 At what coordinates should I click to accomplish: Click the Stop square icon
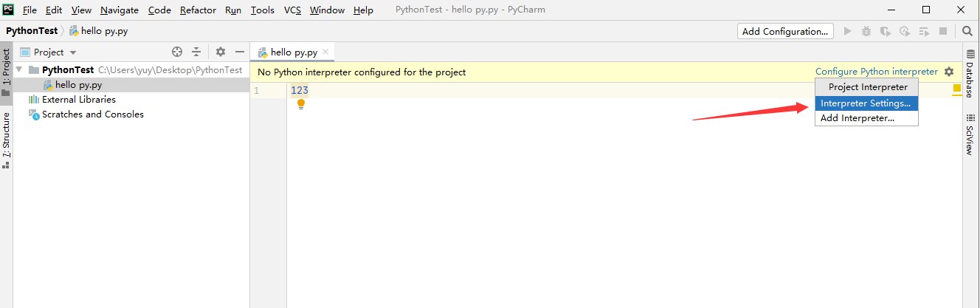pos(942,31)
